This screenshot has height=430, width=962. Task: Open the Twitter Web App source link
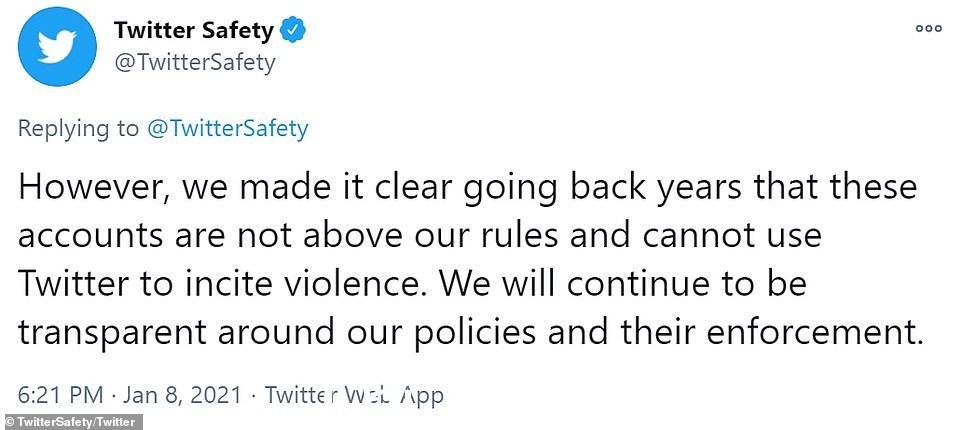coord(354,396)
